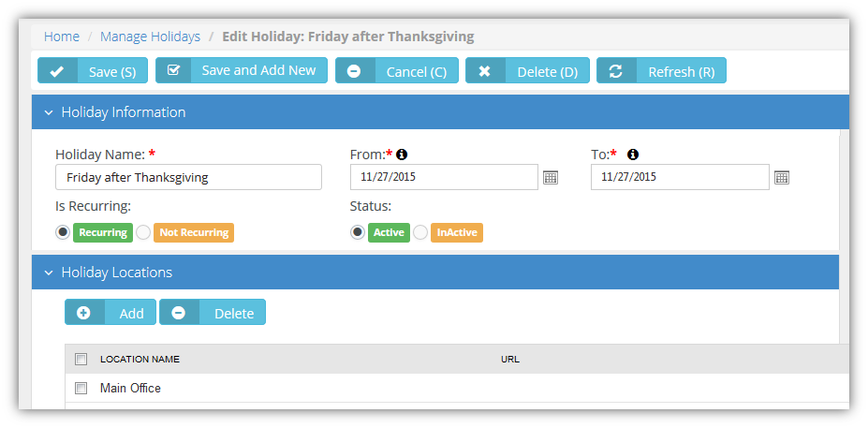Select the Not Recurring radio button
This screenshot has height=428, width=868.
[x=143, y=232]
